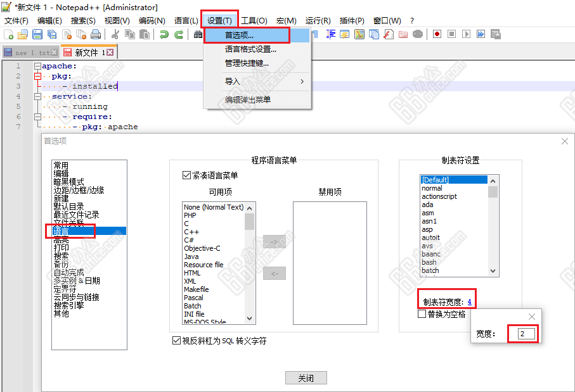Click the Redo toolbar icon

click(179, 34)
